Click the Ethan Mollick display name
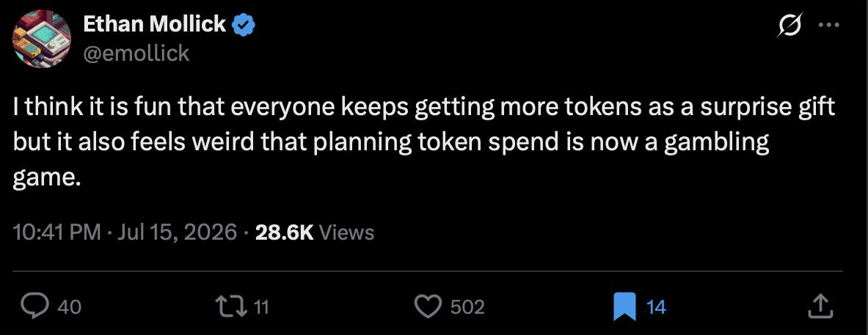 (155, 24)
